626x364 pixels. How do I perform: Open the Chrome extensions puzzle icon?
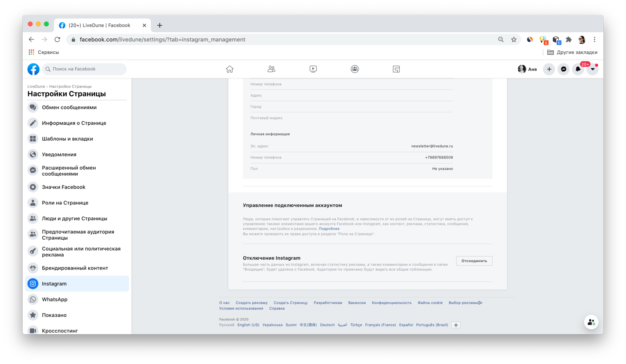(569, 39)
